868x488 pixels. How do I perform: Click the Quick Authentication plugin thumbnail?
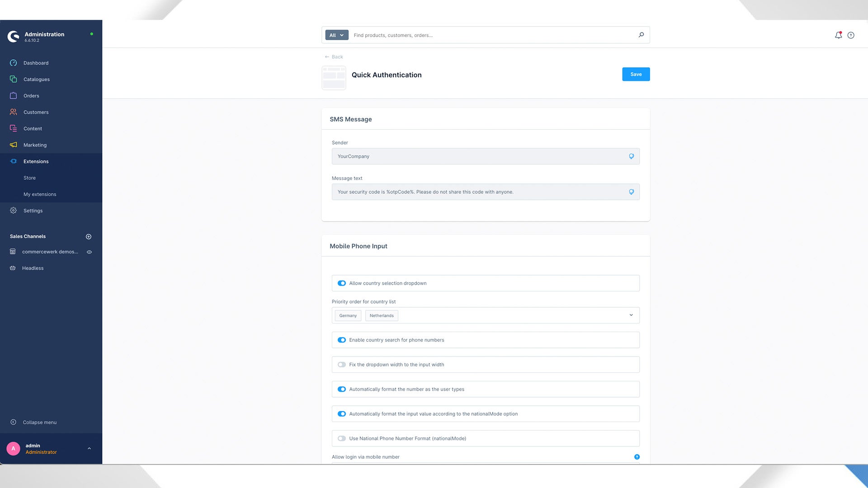coord(334,78)
